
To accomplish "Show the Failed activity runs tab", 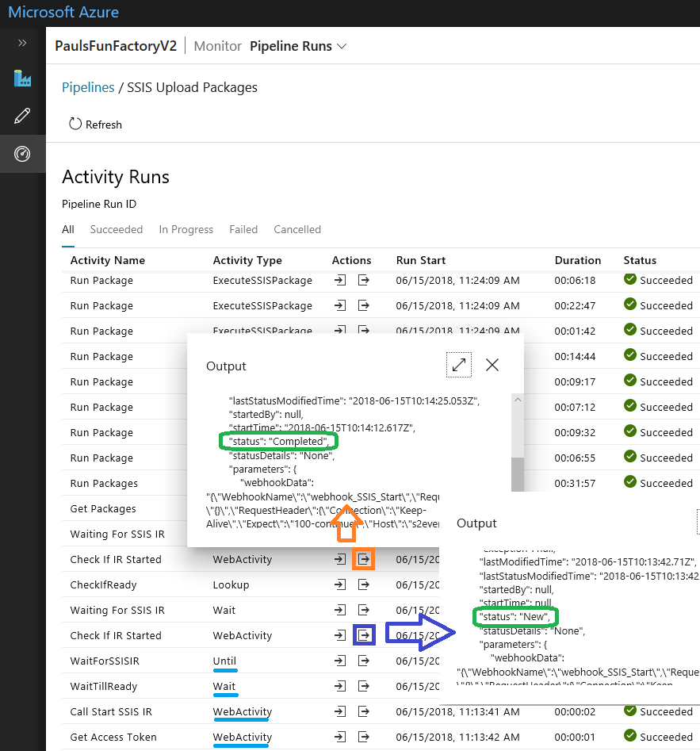I will (x=243, y=229).
